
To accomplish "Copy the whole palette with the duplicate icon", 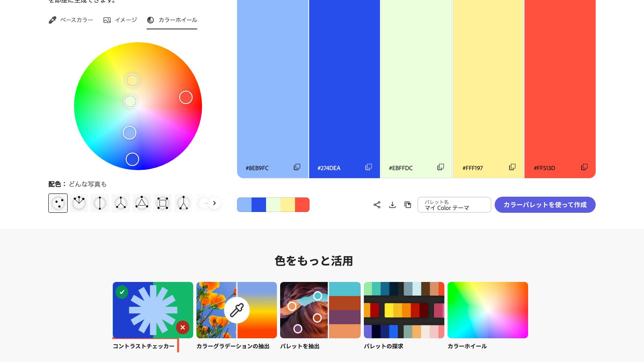I will [408, 205].
